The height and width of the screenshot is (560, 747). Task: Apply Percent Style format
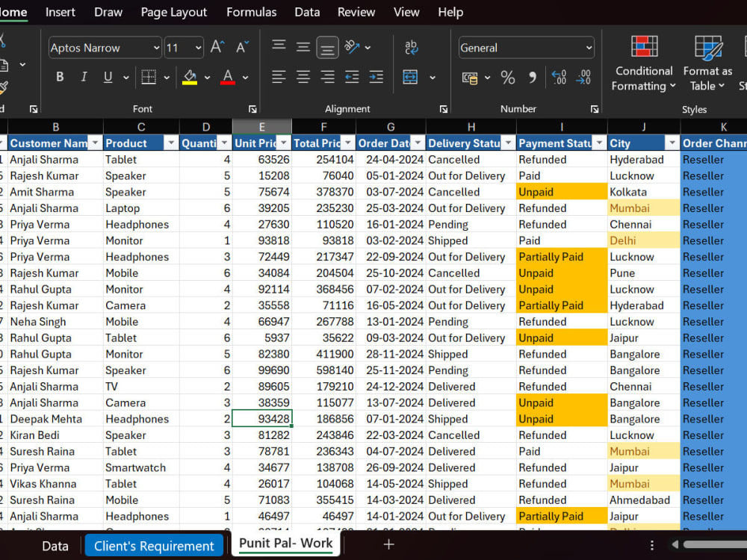(x=508, y=77)
